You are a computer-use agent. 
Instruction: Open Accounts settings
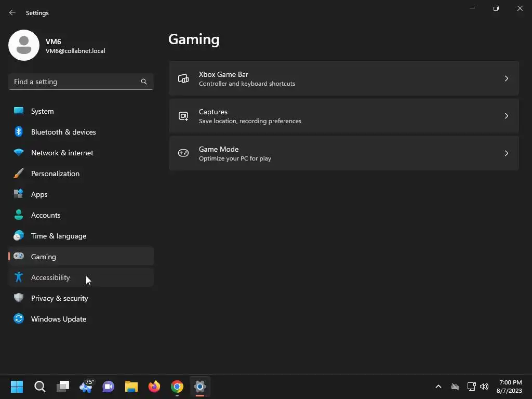coord(81,215)
